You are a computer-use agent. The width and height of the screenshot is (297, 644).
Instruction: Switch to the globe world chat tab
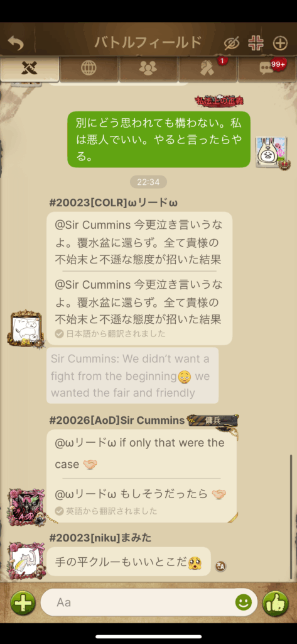tap(89, 68)
